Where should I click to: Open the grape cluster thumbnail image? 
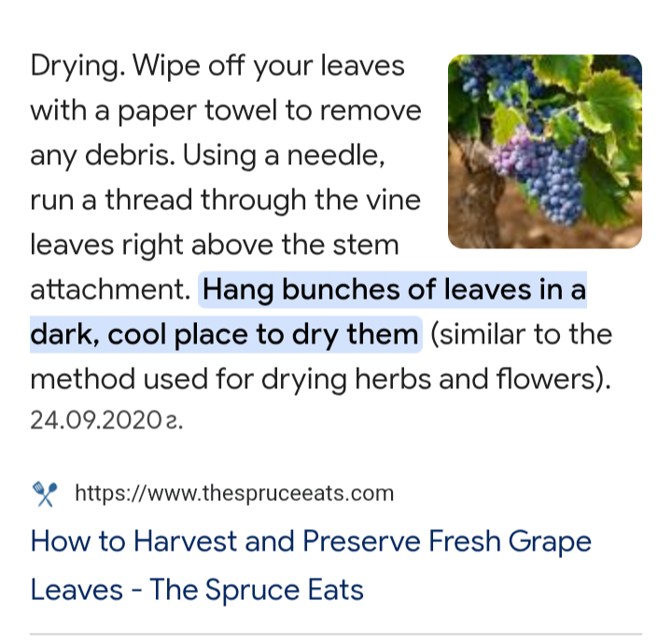pos(545,151)
